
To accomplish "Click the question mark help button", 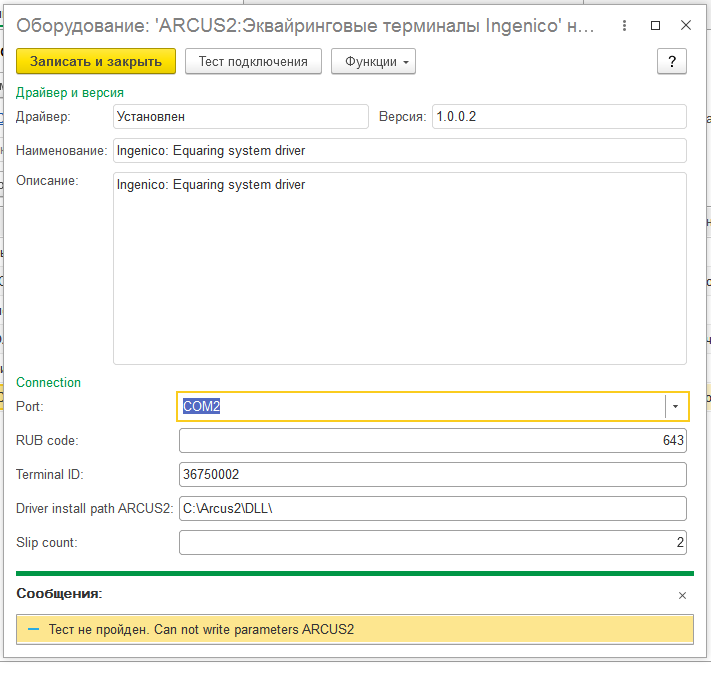I will pos(672,62).
